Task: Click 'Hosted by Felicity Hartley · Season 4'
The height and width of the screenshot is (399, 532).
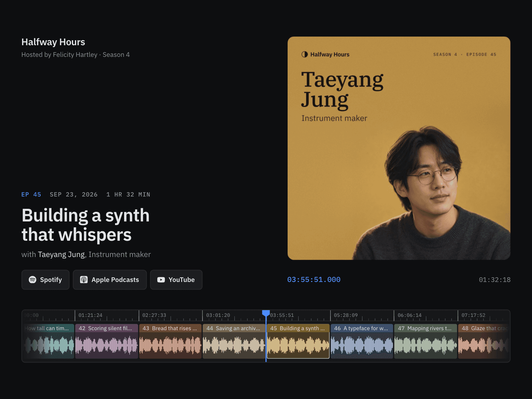Action: 75,55
